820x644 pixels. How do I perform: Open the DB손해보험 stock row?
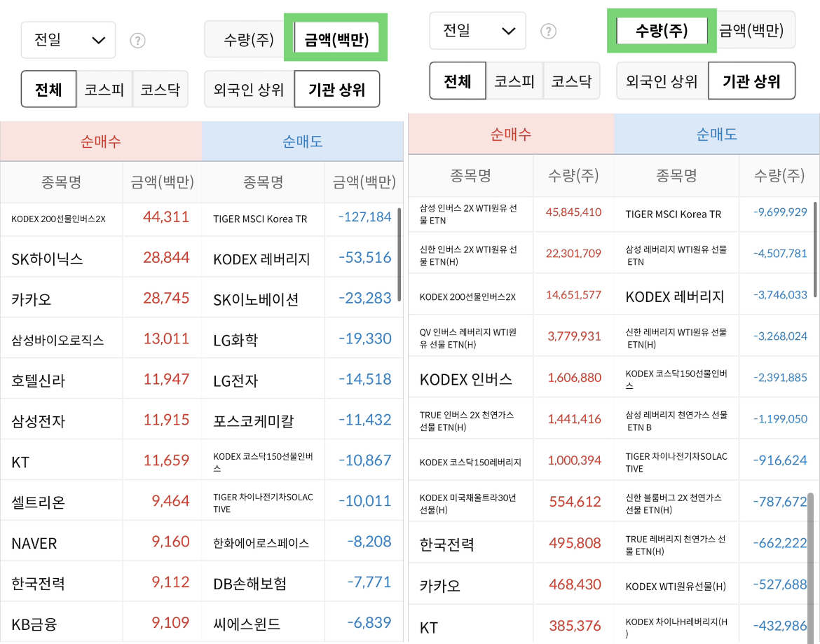click(x=250, y=583)
